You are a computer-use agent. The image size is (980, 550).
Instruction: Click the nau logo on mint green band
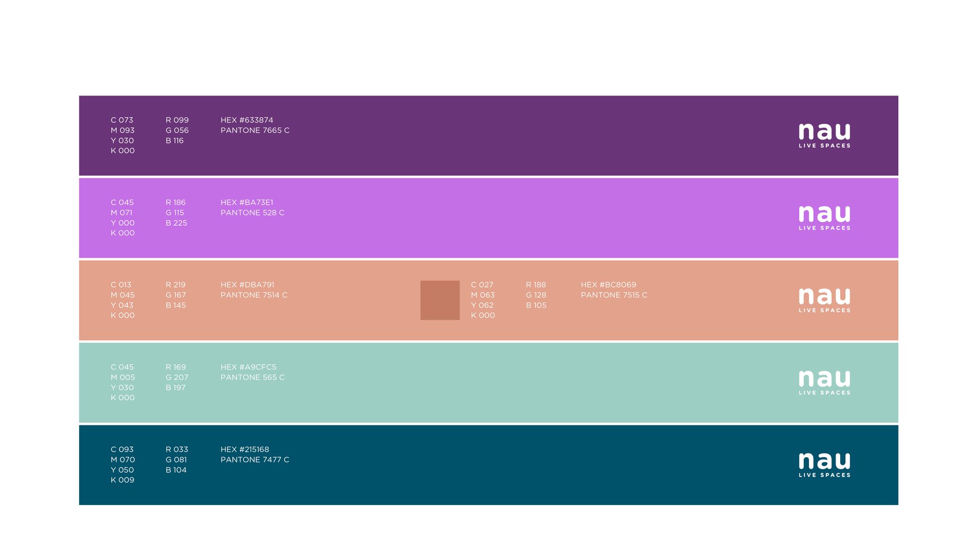tap(824, 382)
